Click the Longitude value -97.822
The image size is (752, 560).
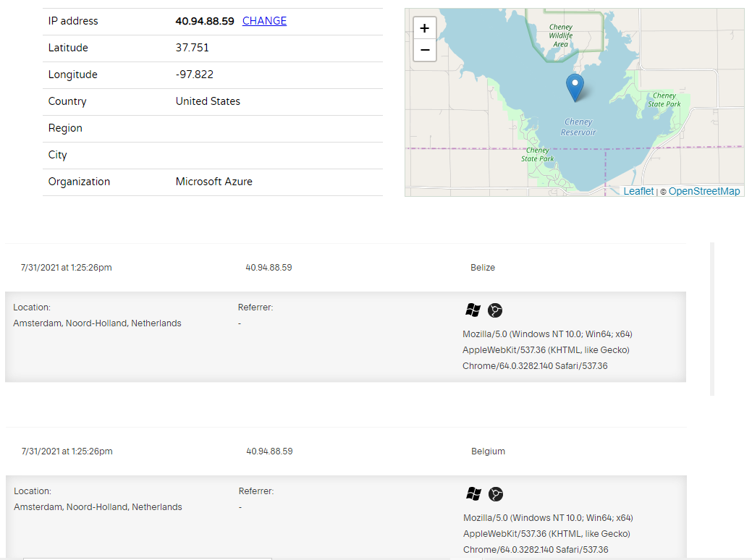[194, 75]
